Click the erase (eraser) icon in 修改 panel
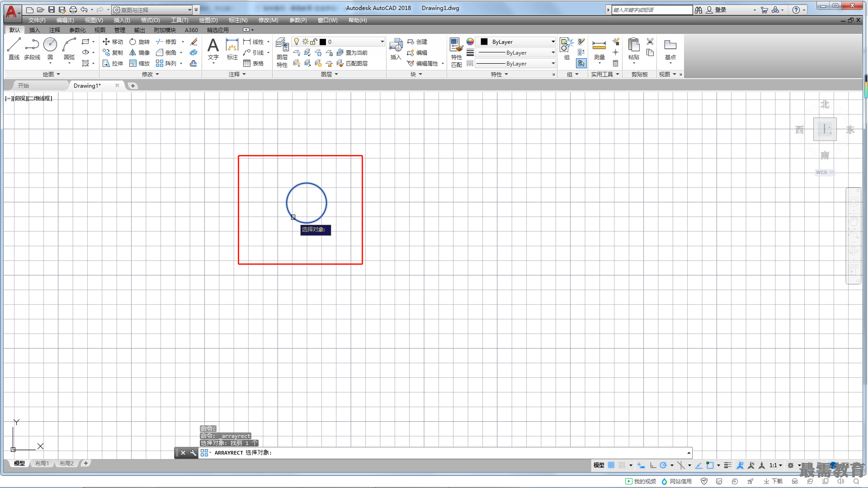 [194, 42]
